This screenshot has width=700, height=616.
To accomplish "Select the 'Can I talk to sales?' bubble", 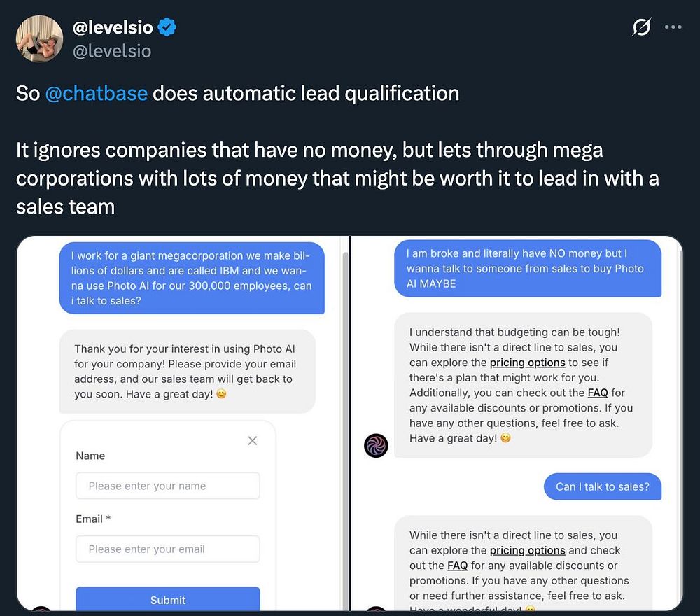I will coord(602,486).
